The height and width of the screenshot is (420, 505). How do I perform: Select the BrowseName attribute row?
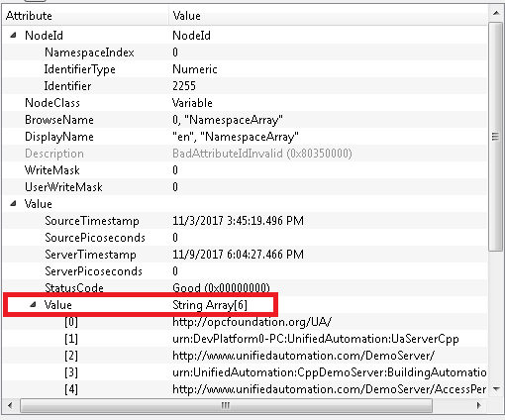[x=245, y=120]
